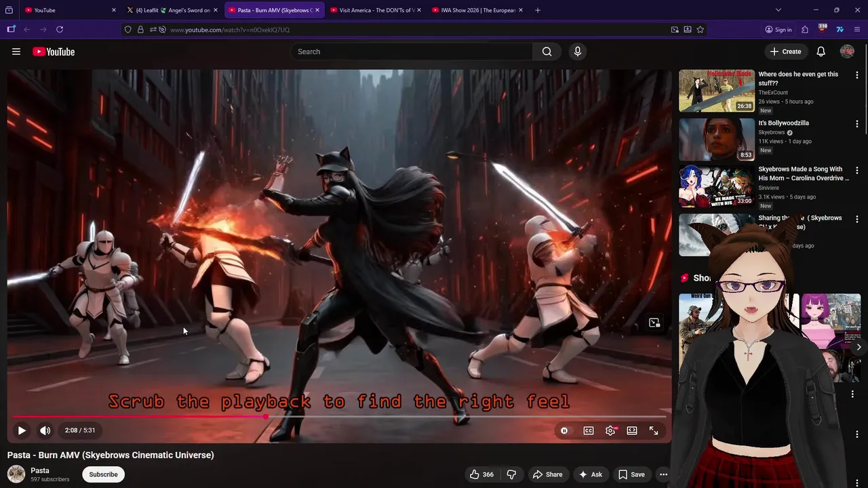Open the 'It's Bollywoodzilla' video title
868x488 pixels.
(783, 123)
